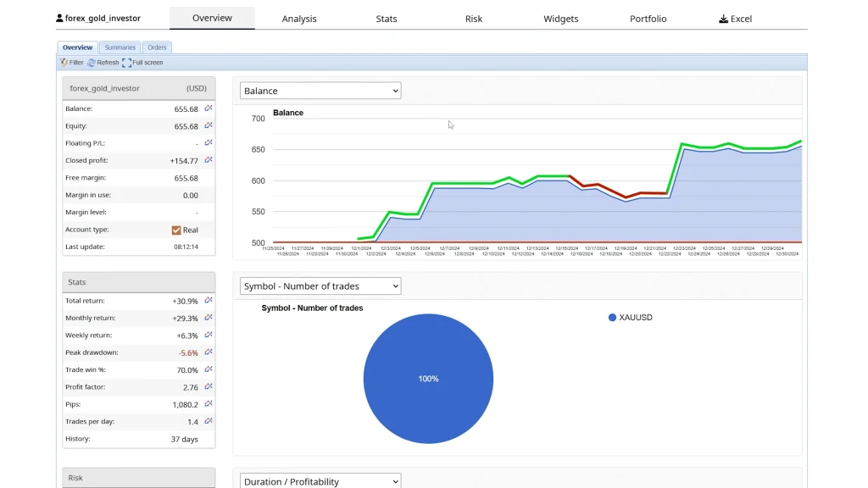Open the Peak drawdown chart icon
Viewport: 868px width, 488px height.
click(x=208, y=352)
